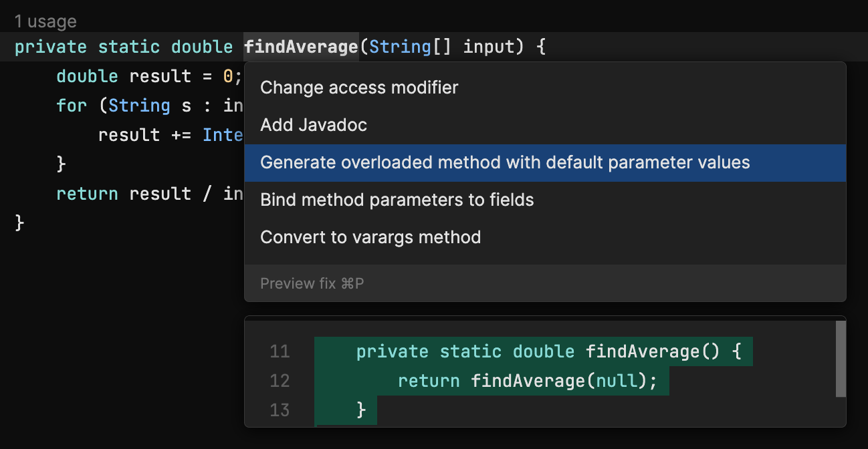The height and width of the screenshot is (449, 868).
Task: Click the preview's findAverage() declaration line
Action: pyautogui.click(x=535, y=351)
